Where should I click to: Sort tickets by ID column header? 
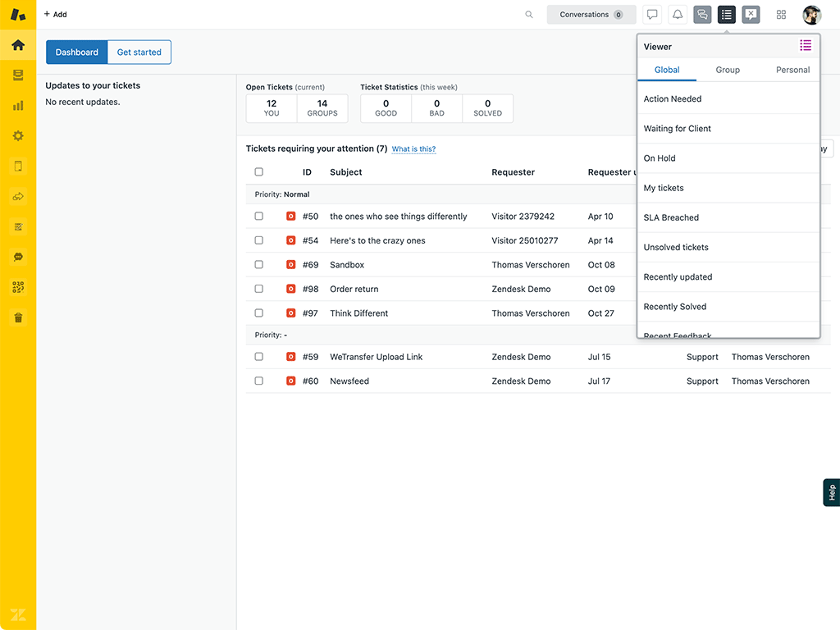[307, 172]
